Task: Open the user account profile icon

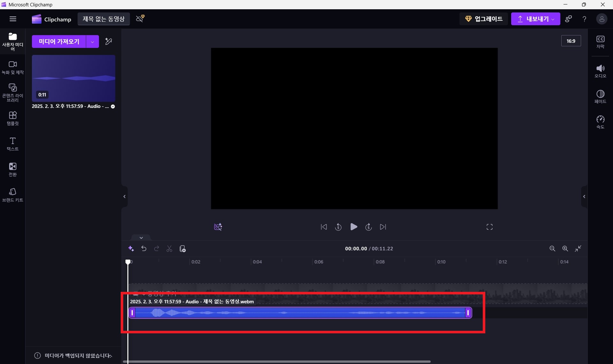Action: click(602, 19)
